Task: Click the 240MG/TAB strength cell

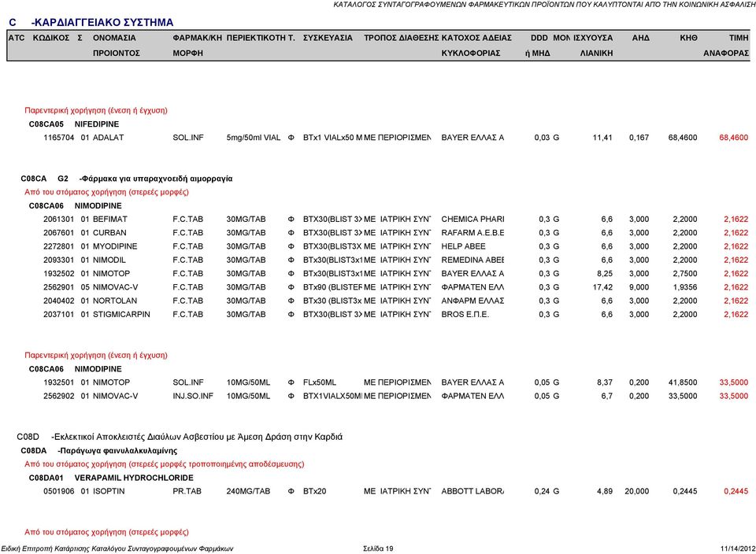Action: (248, 491)
